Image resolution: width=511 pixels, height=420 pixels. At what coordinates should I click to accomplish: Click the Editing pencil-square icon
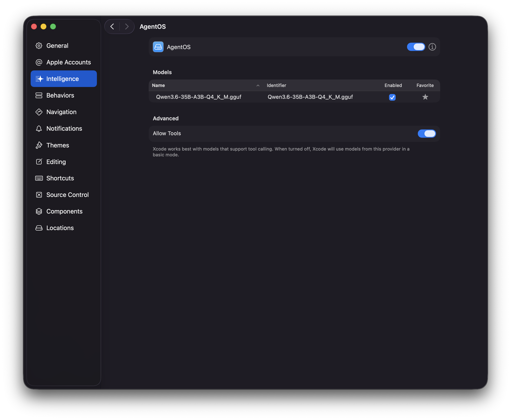click(x=39, y=162)
